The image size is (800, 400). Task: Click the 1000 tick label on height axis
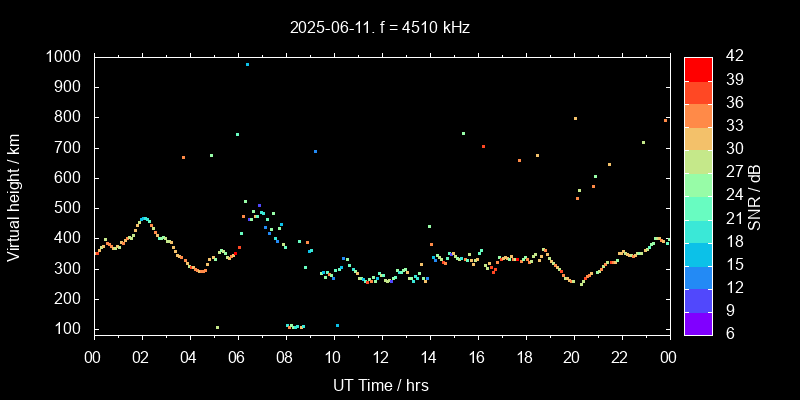pyautogui.click(x=64, y=57)
